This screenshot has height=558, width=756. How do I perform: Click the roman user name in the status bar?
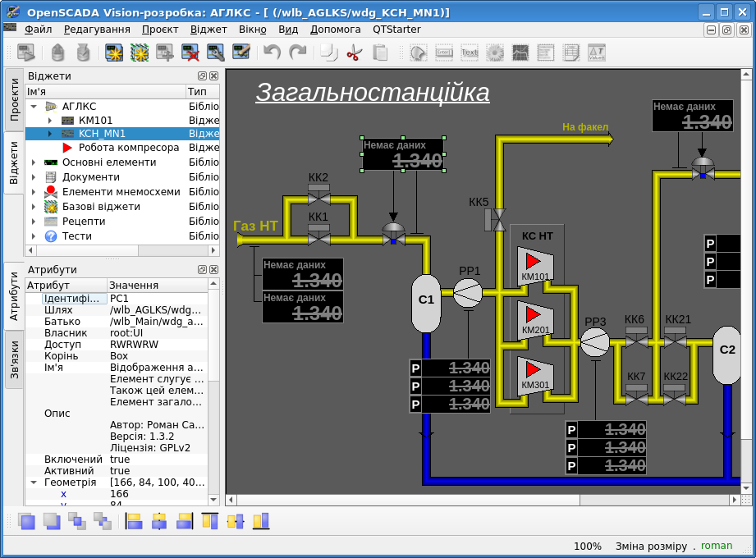point(716,546)
